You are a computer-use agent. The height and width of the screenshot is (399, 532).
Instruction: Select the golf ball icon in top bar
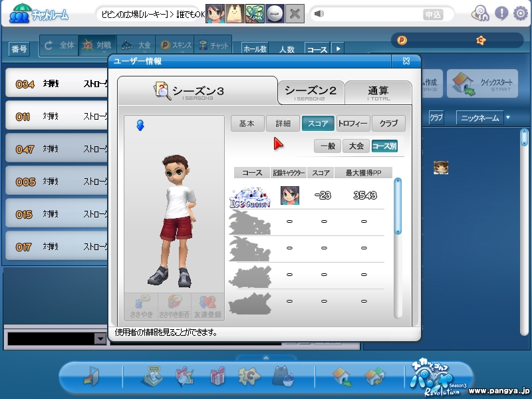pyautogui.click(x=275, y=13)
